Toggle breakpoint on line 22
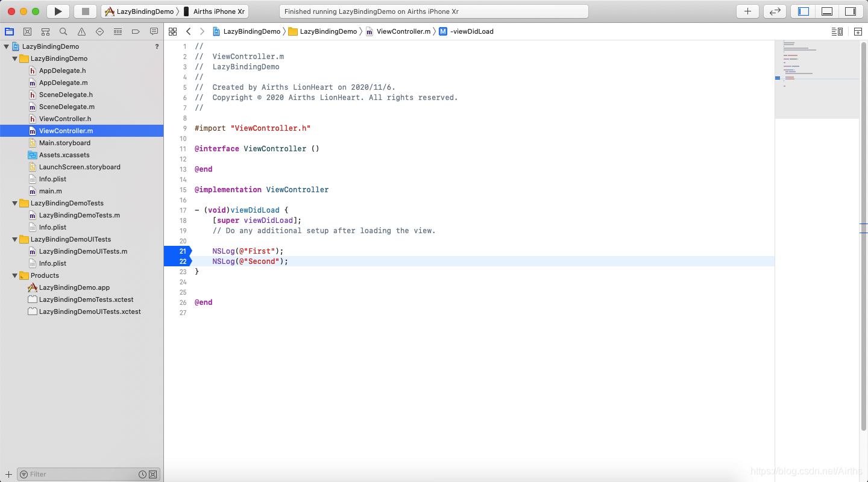The image size is (868, 482). tap(178, 261)
